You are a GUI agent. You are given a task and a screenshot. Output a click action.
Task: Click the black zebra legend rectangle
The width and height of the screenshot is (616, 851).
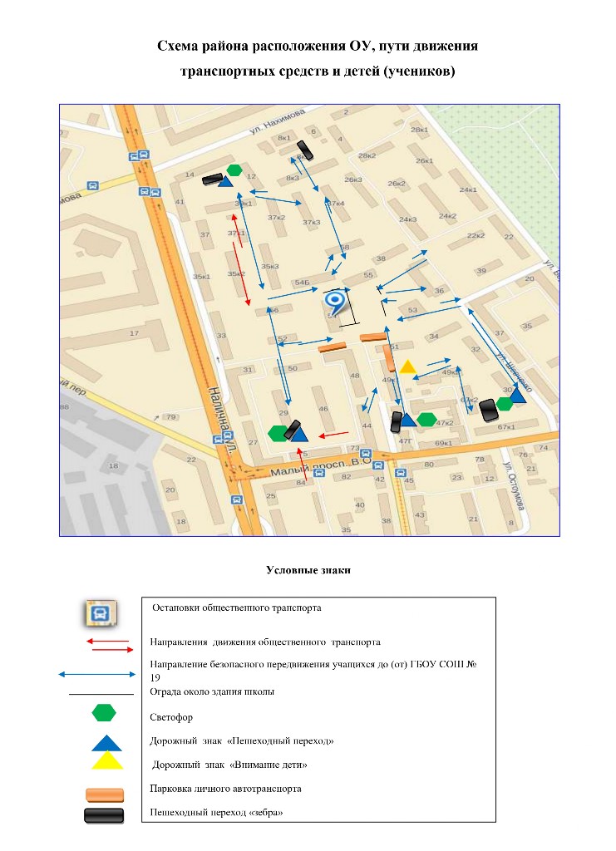point(104,816)
